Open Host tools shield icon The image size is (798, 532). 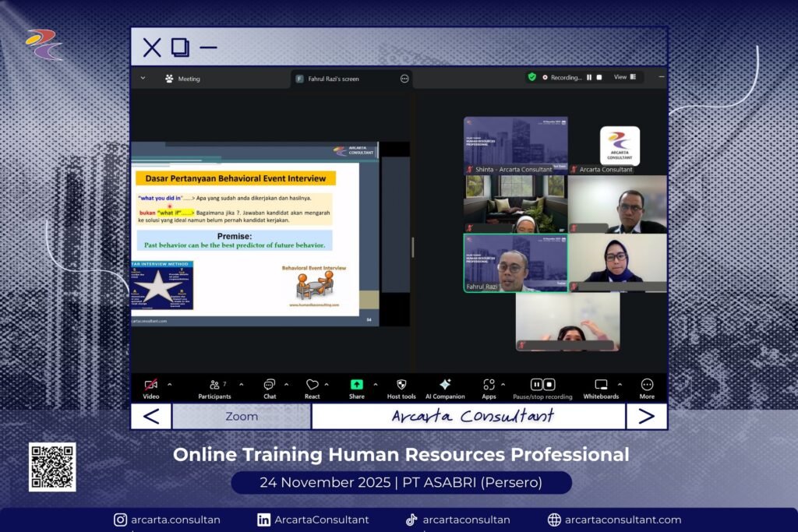point(401,385)
